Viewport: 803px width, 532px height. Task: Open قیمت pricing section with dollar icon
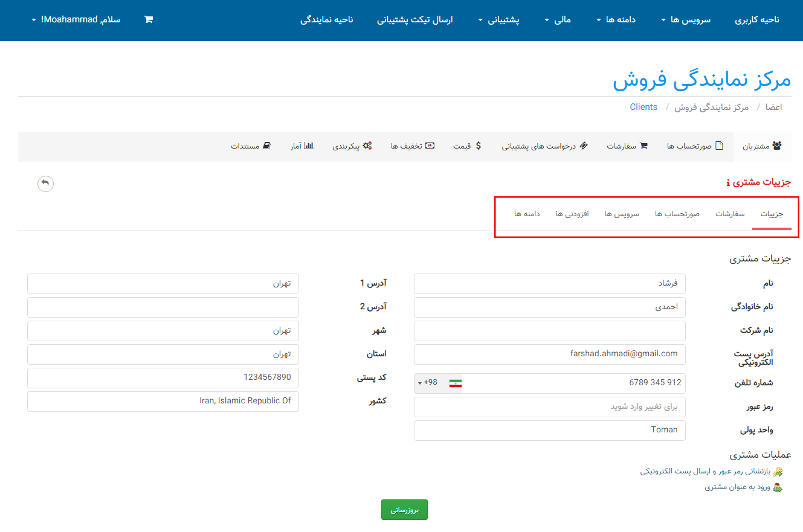467,146
